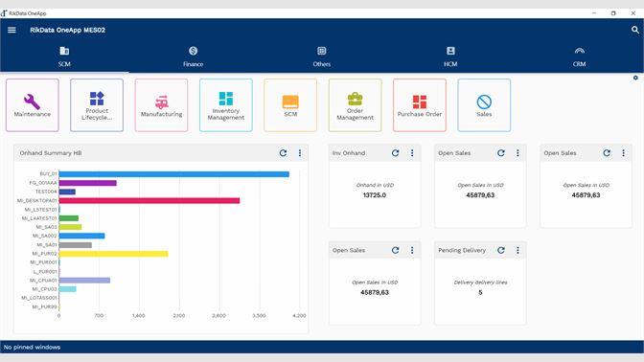
Task: Click the MI_CPU03 chart label
Action: (x=44, y=289)
